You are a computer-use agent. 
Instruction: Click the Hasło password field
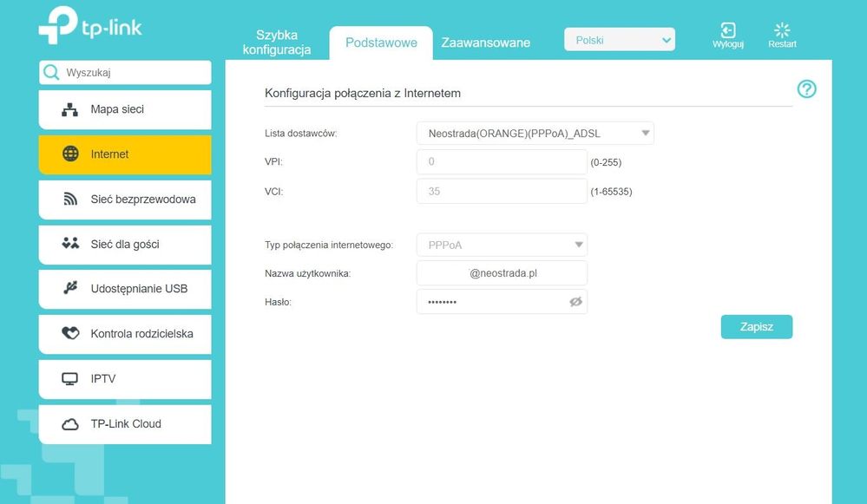[x=502, y=302]
